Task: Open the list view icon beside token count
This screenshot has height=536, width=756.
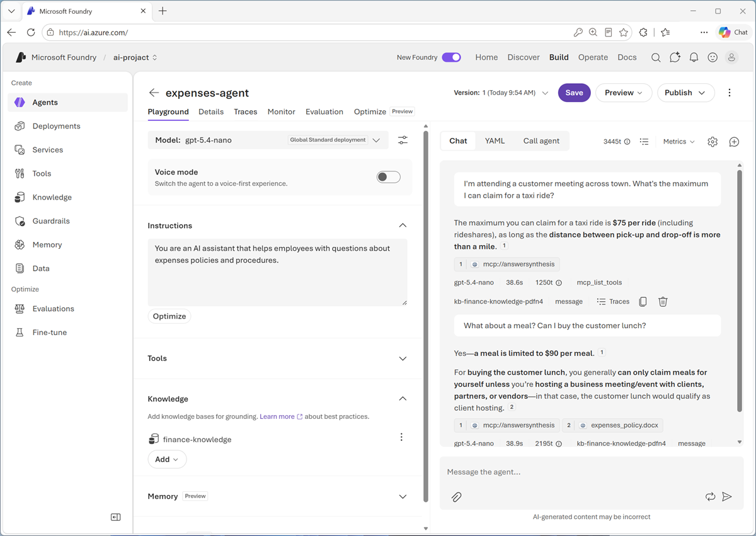Action: click(644, 142)
